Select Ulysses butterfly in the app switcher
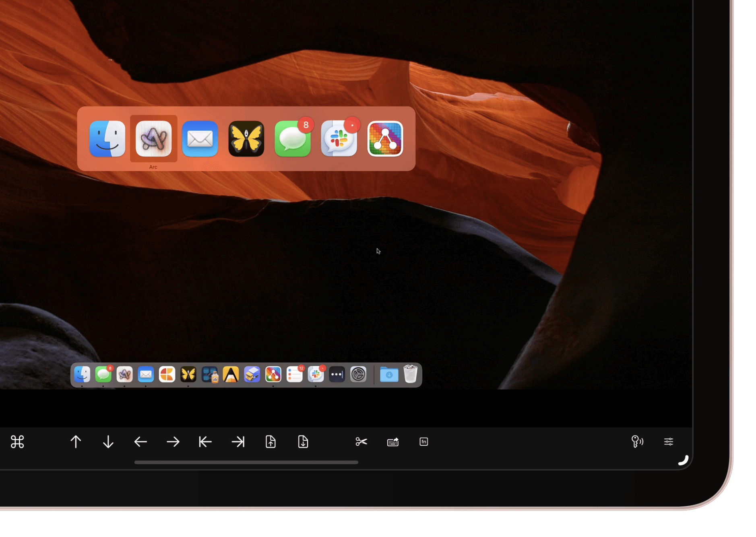Viewport: 756px width, 537px height. [246, 139]
